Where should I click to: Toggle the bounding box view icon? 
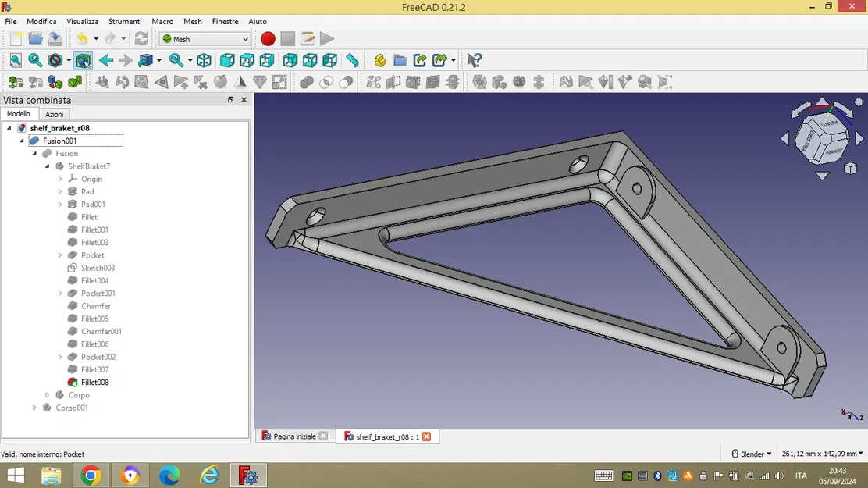84,60
